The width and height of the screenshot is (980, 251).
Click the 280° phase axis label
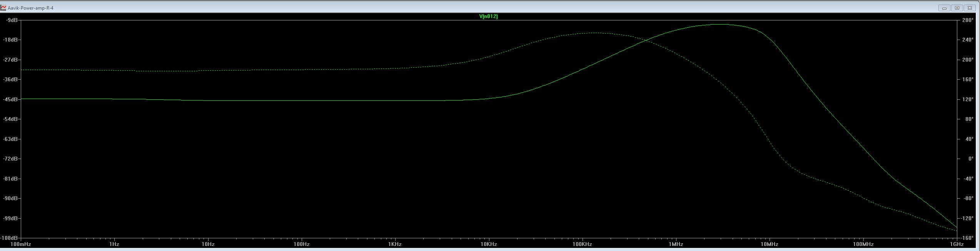[x=968, y=20]
